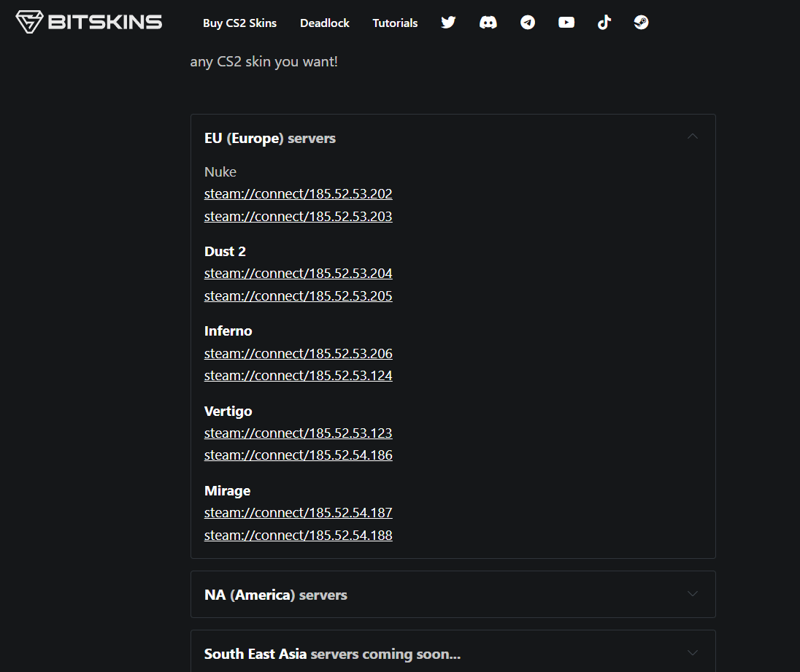The image size is (800, 672).
Task: Open the Steam social icon
Action: click(x=642, y=23)
